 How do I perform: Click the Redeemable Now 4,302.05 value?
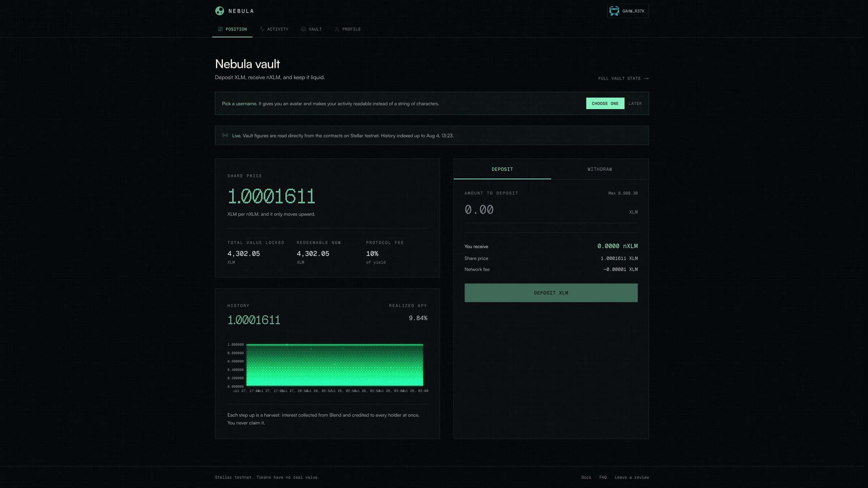pos(313,254)
